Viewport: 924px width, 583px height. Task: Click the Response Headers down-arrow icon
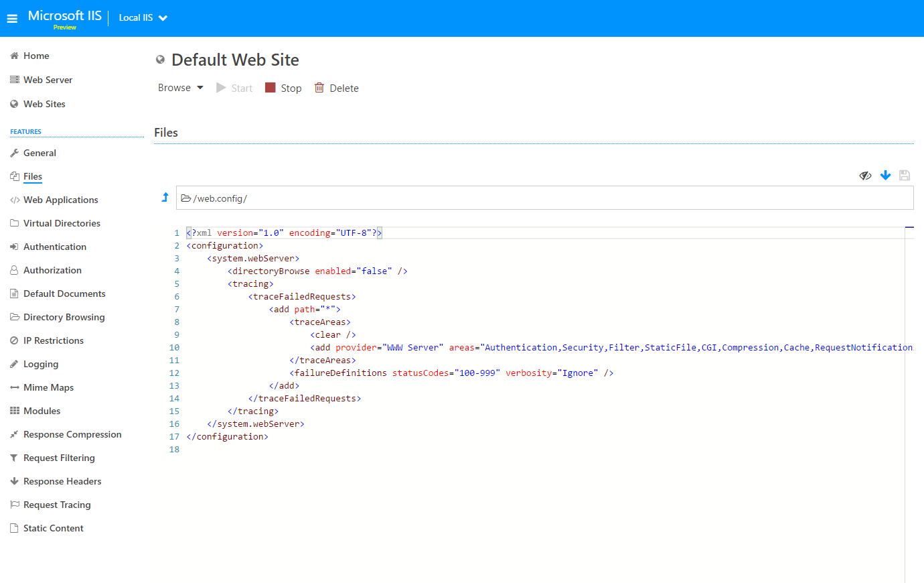14,481
